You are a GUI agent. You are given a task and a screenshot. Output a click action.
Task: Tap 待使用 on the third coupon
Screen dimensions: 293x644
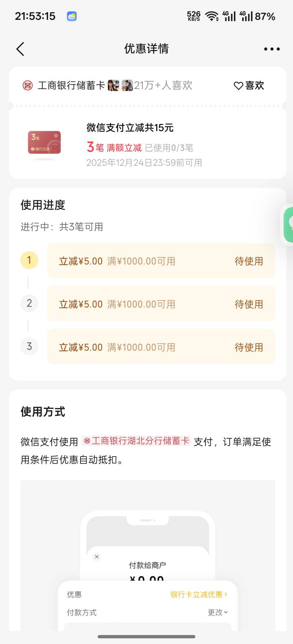pyautogui.click(x=249, y=347)
